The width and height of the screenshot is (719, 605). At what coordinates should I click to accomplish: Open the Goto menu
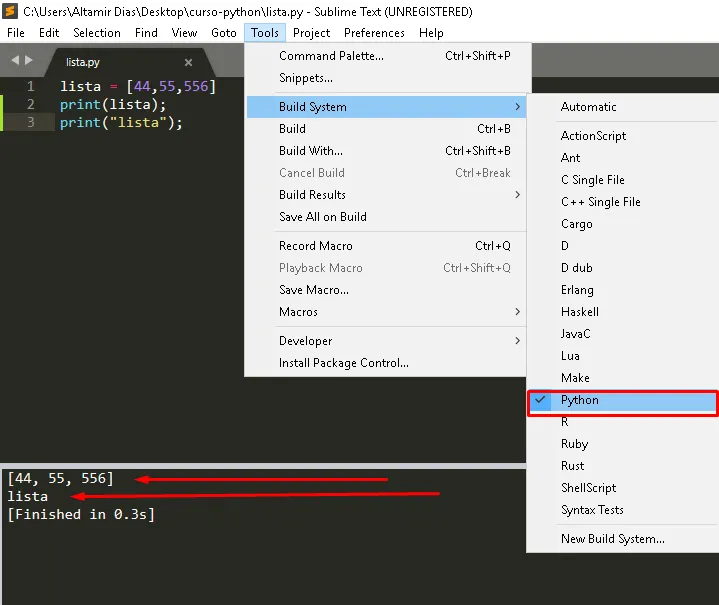pyautogui.click(x=224, y=33)
